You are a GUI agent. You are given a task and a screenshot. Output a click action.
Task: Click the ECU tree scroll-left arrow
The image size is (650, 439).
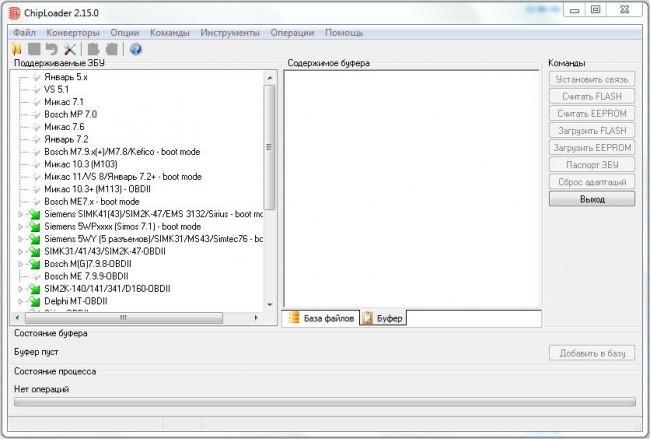[17, 318]
